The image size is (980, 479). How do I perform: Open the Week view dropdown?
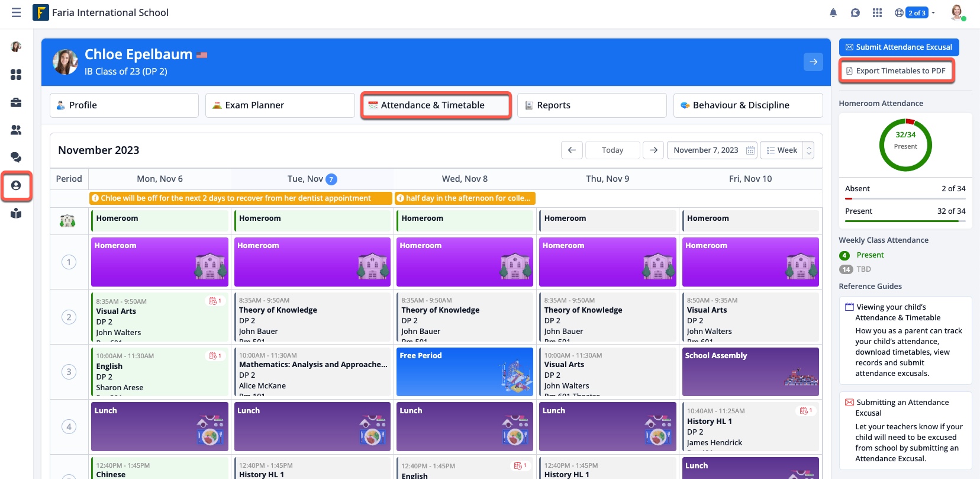tap(787, 150)
